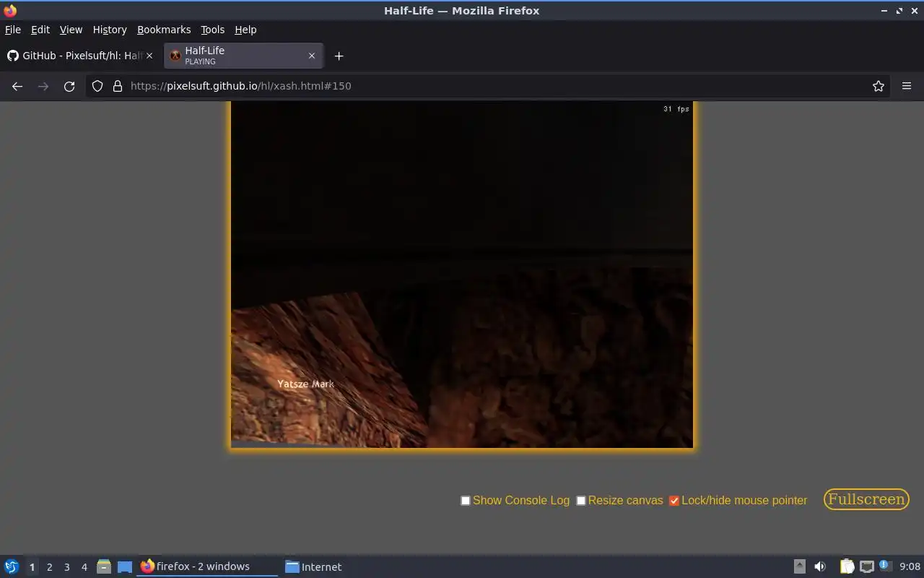
Task: Maximize the Firefox window
Action: 899,10
